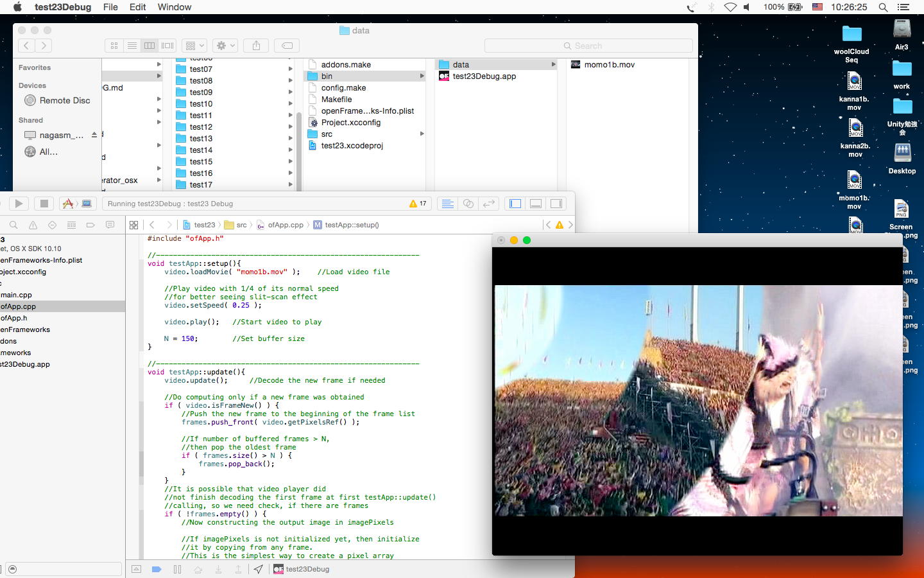
Task: Expand the test17 folder in Finder
Action: coord(291,185)
